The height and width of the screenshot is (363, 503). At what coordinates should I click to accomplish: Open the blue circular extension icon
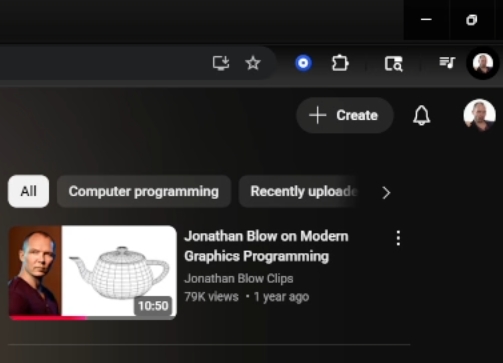click(x=303, y=63)
